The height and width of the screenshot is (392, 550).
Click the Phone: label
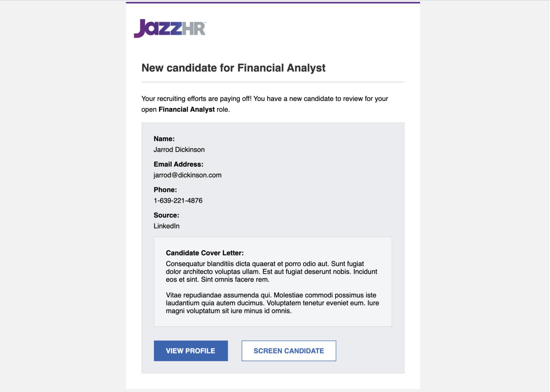[x=165, y=190]
